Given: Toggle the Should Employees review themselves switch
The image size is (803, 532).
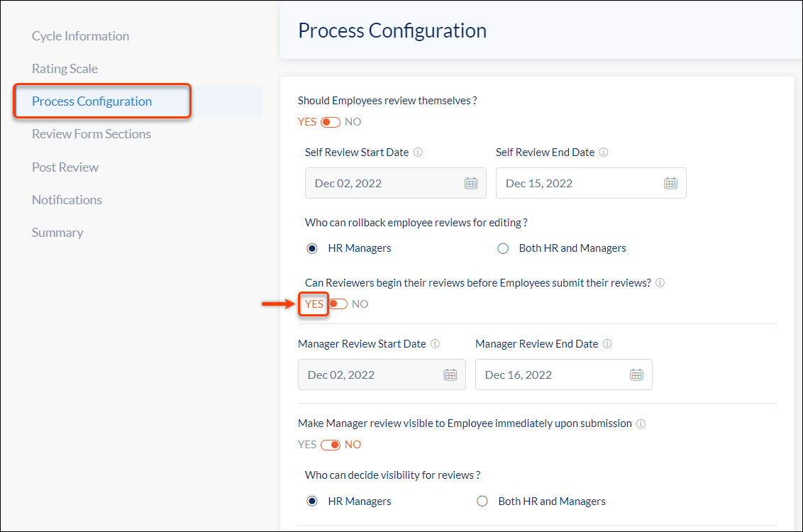Looking at the screenshot, I should (331, 122).
